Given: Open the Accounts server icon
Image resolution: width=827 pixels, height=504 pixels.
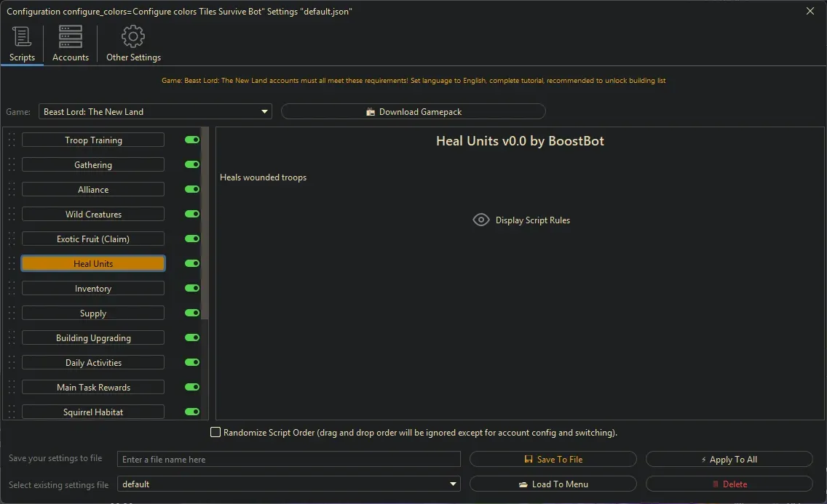Looking at the screenshot, I should coord(71,36).
